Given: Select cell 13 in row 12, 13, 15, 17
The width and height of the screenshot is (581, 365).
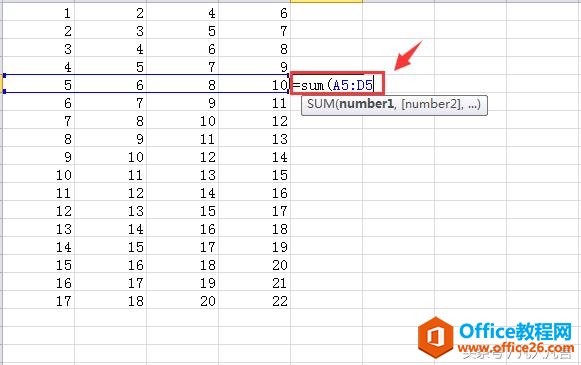Looking at the screenshot, I should pos(110,210).
